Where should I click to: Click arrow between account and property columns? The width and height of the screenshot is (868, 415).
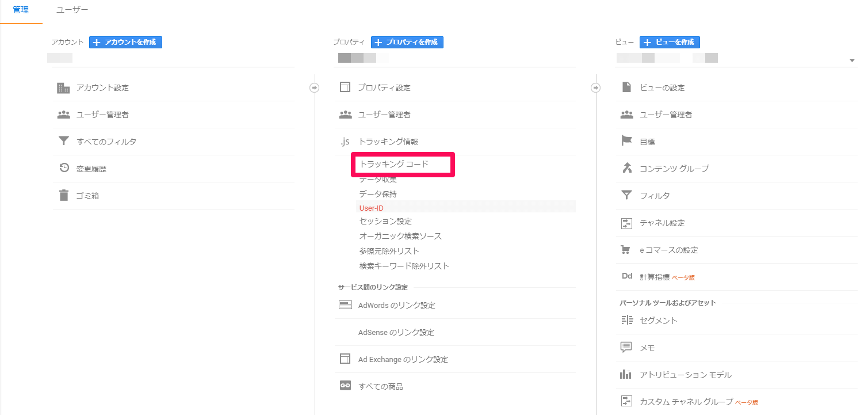(x=314, y=88)
